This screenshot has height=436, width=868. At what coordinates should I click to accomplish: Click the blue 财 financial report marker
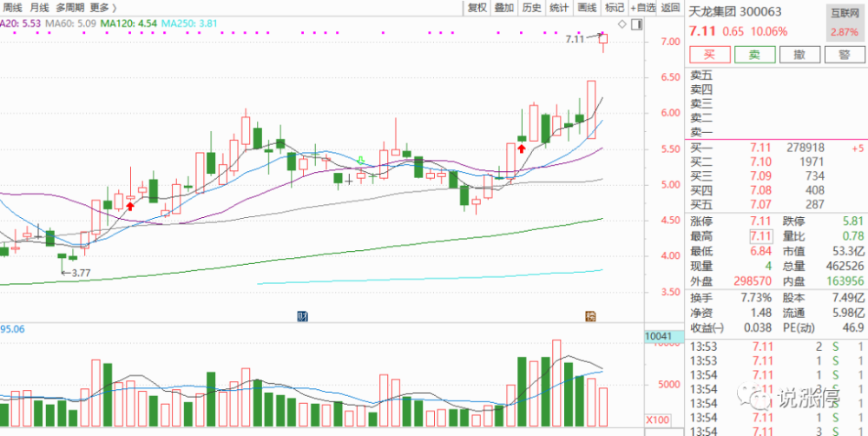(303, 317)
